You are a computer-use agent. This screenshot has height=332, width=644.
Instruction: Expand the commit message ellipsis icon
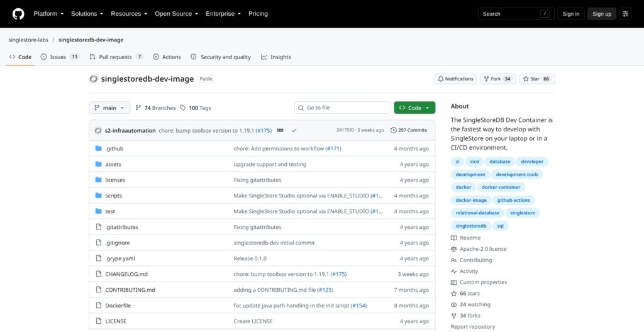coord(280,130)
